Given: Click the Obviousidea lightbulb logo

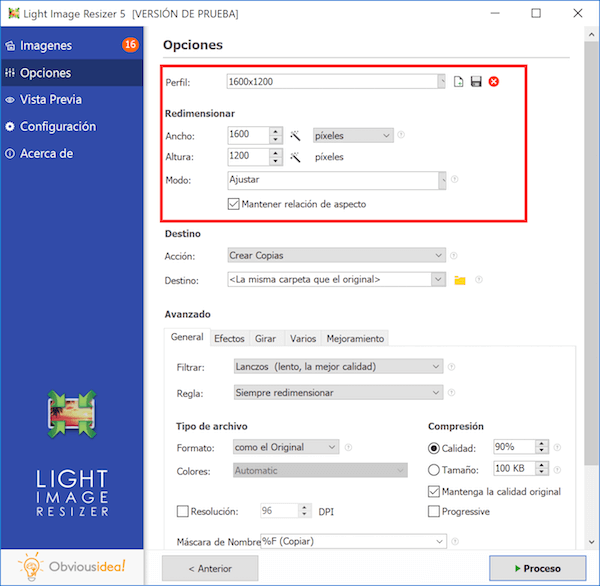Looking at the screenshot, I should click(x=31, y=566).
